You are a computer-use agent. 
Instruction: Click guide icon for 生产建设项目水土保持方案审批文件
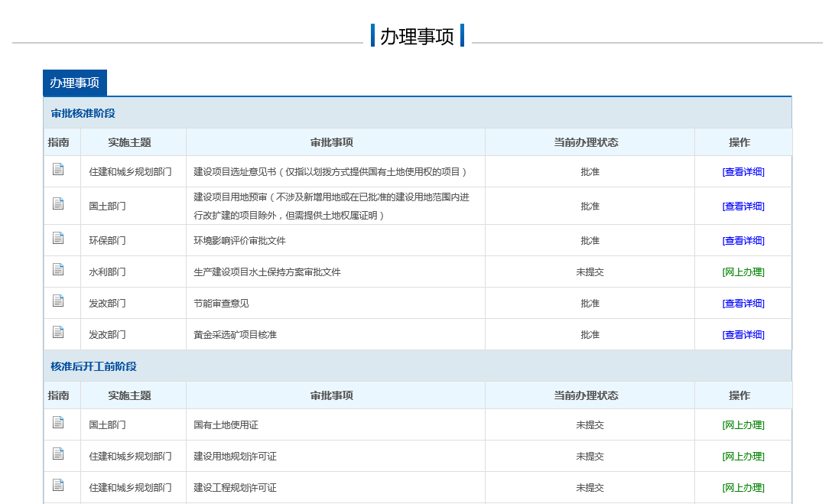click(x=58, y=270)
